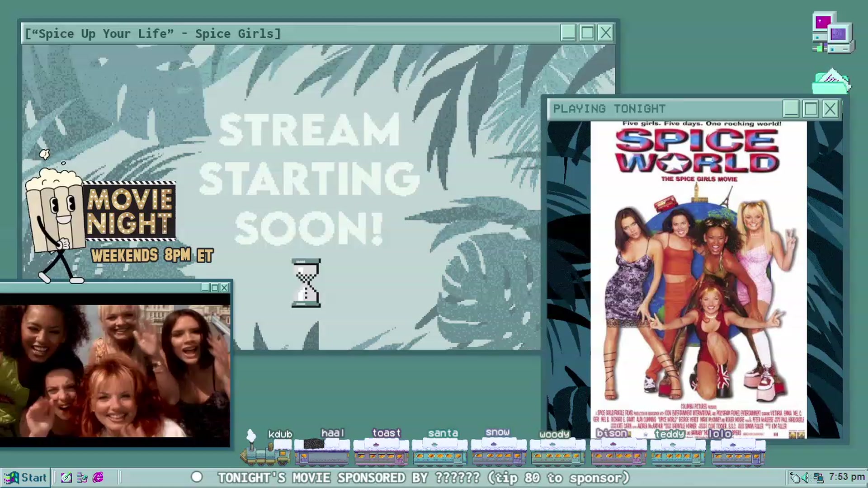Open the speaker volume tray icon
Viewport: 868px width, 488px height.
[805, 478]
